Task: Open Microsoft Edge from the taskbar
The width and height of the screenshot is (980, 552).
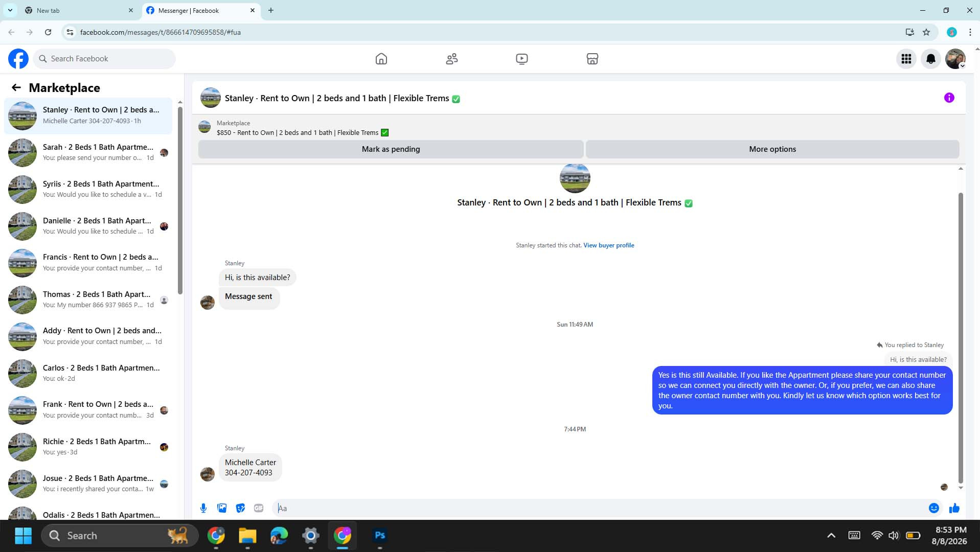Action: pos(279,536)
